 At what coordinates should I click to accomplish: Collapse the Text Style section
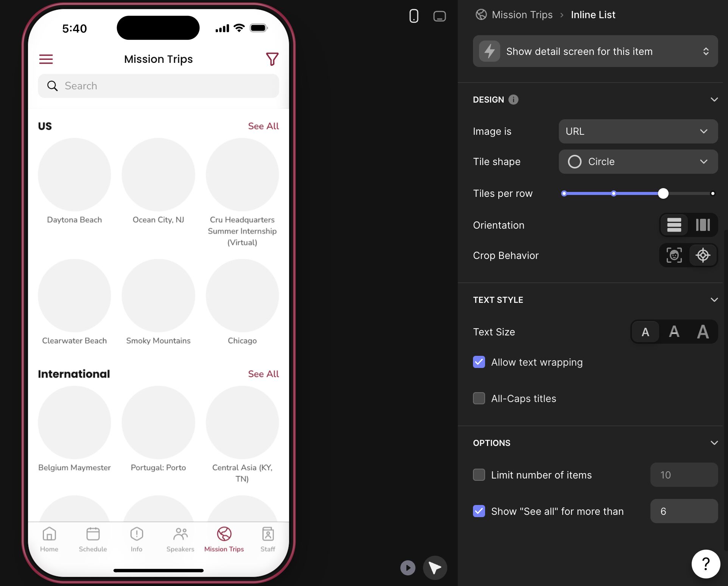pyautogui.click(x=714, y=300)
